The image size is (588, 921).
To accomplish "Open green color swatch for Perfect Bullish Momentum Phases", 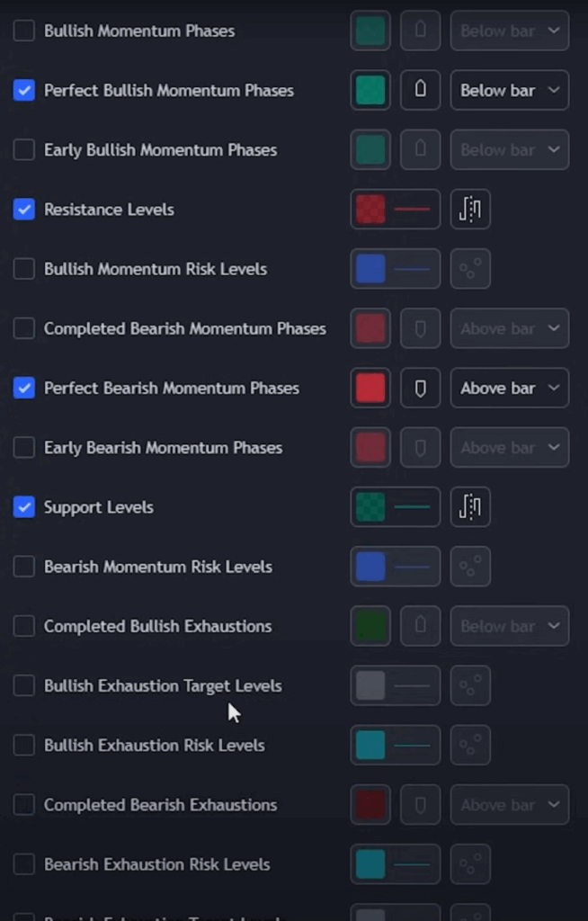I will 370,90.
